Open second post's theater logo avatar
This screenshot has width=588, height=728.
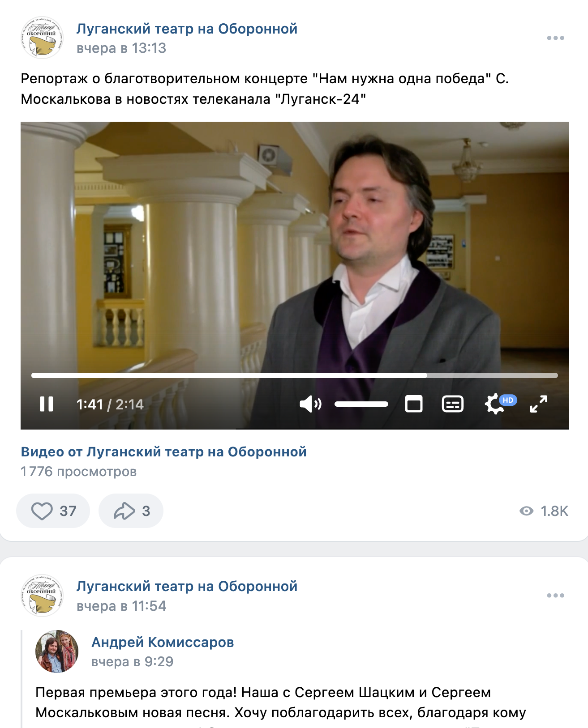pos(42,596)
